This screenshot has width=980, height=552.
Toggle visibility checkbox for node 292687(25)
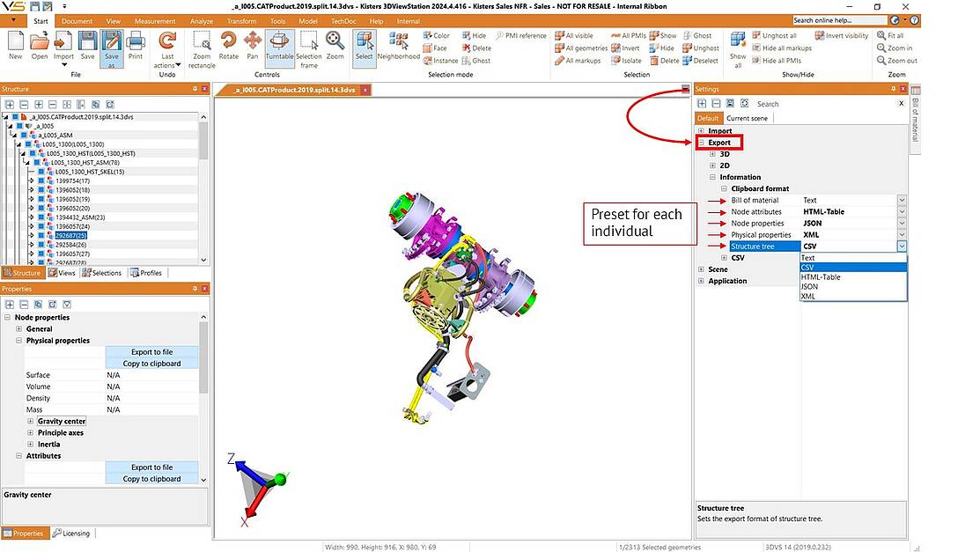click(41, 236)
